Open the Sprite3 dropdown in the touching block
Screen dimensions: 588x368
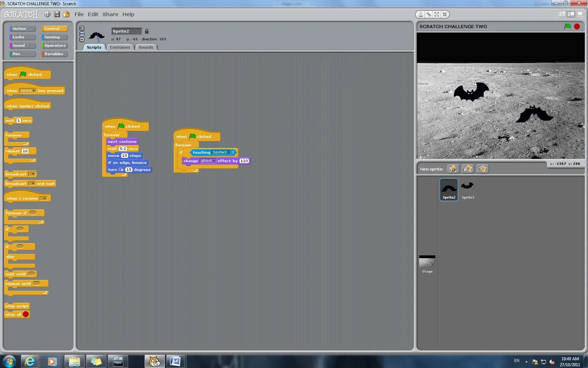(x=221, y=152)
